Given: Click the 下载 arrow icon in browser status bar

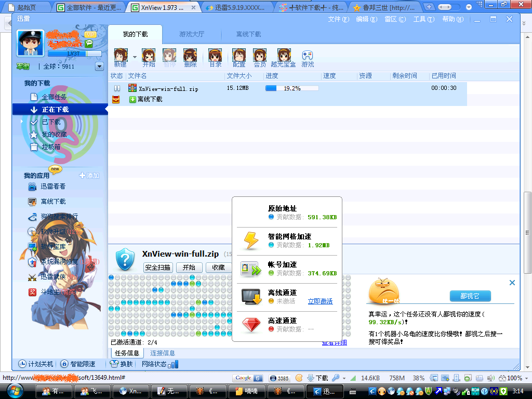Looking at the screenshot, I should coord(311,378).
